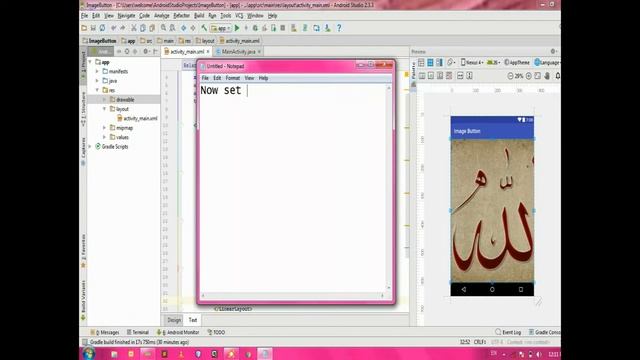Open the Nexus 4 device dropdown
The image size is (640, 360).
click(x=472, y=62)
